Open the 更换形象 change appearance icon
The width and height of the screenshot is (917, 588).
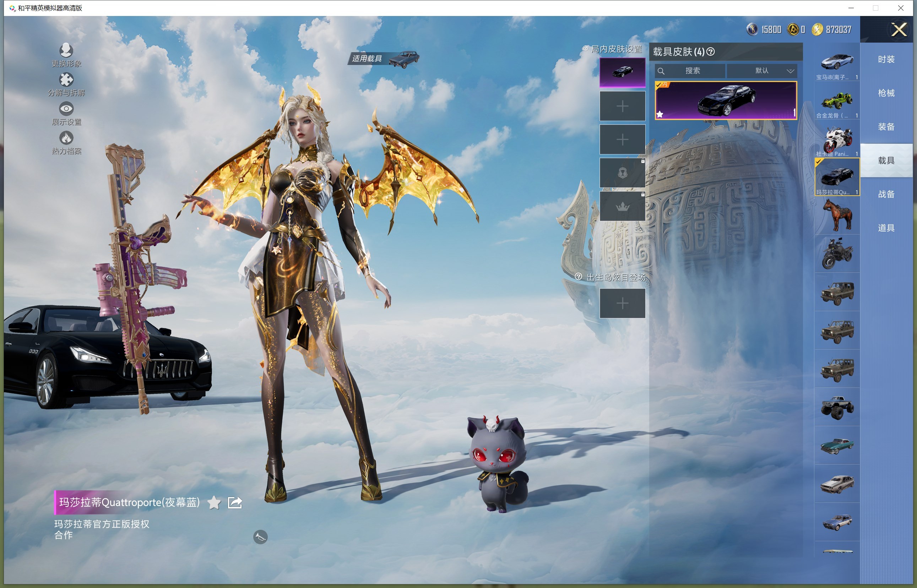pos(66,50)
